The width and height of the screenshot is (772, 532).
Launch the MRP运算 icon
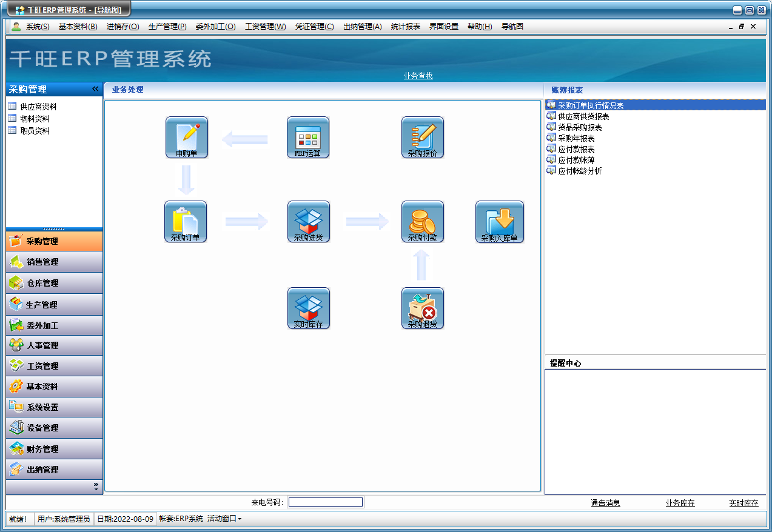[308, 138]
